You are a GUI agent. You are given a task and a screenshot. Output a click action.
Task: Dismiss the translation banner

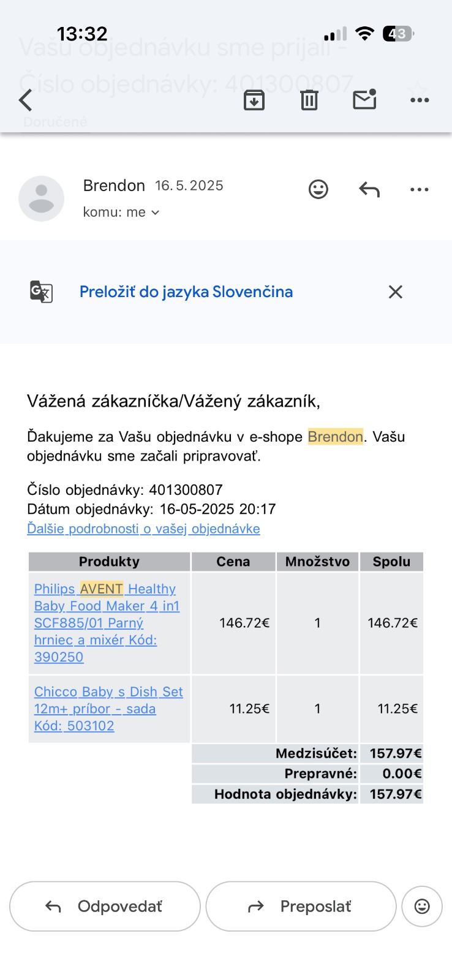coord(396,292)
